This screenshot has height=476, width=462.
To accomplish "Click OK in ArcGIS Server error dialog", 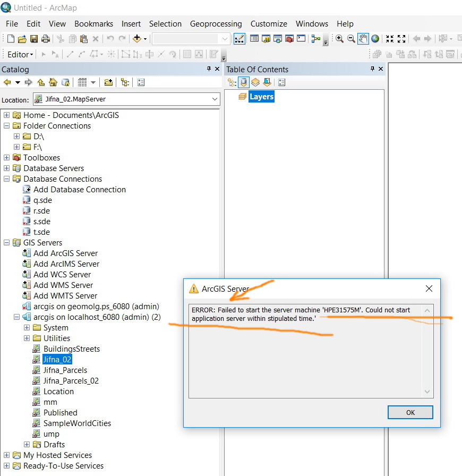I will coord(410,412).
